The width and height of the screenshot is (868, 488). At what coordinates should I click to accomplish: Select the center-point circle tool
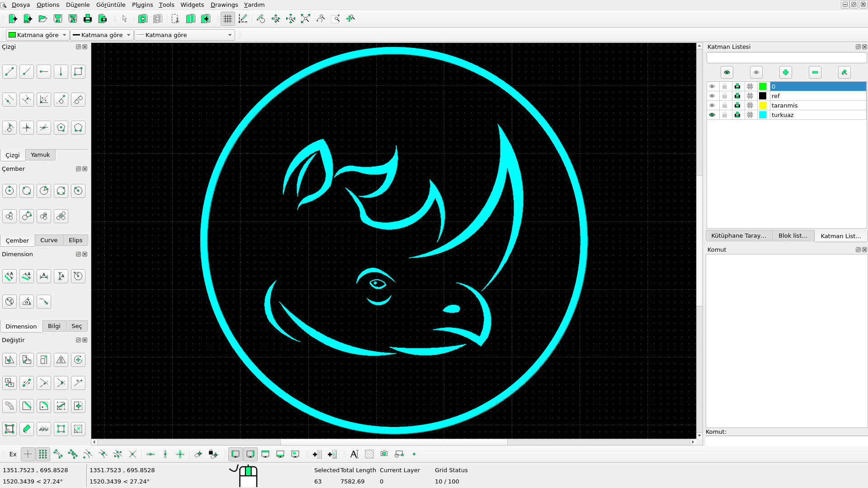[x=9, y=191]
